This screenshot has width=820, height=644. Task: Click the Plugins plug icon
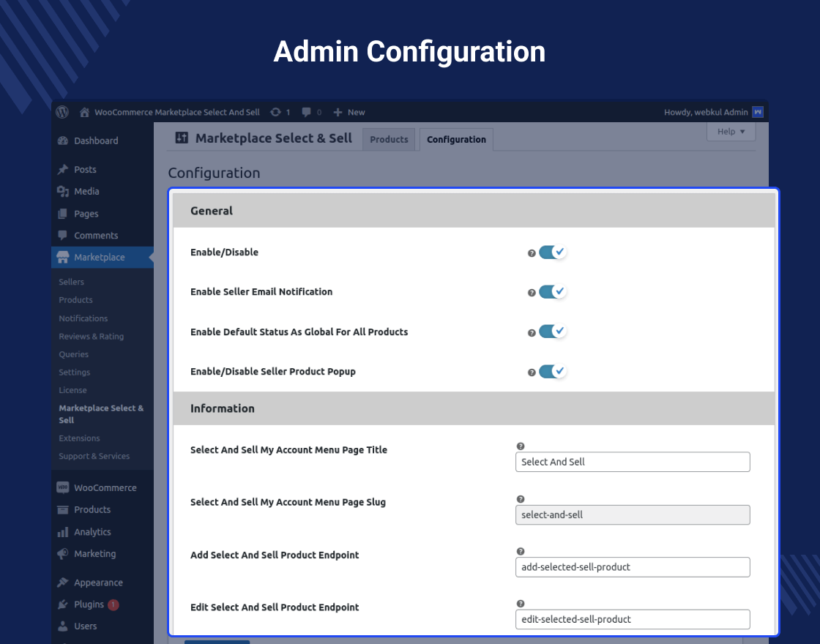63,604
